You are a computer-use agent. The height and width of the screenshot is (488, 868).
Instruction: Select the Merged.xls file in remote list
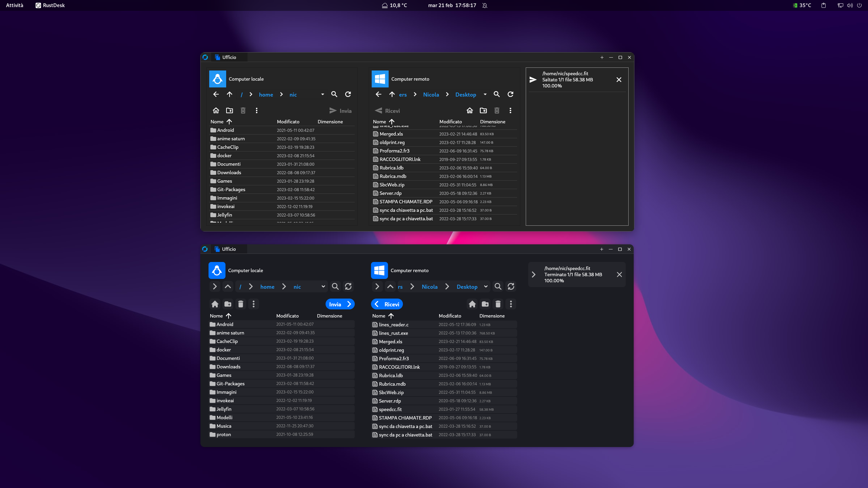click(391, 134)
